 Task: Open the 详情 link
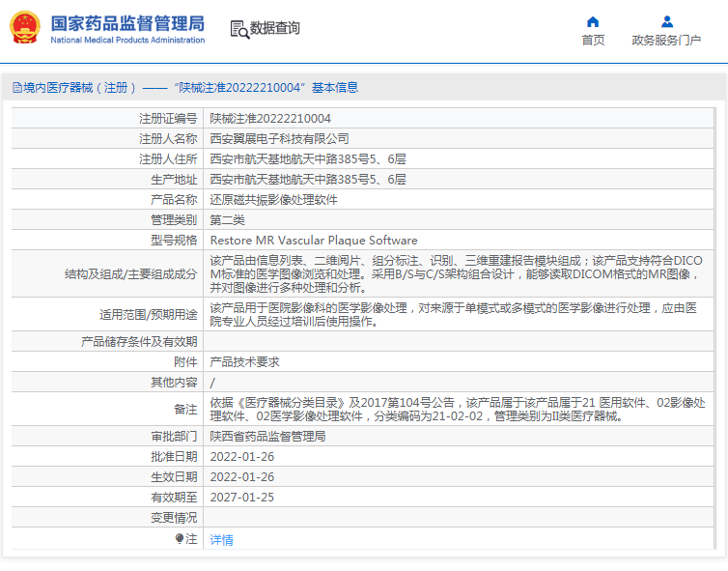point(221,539)
